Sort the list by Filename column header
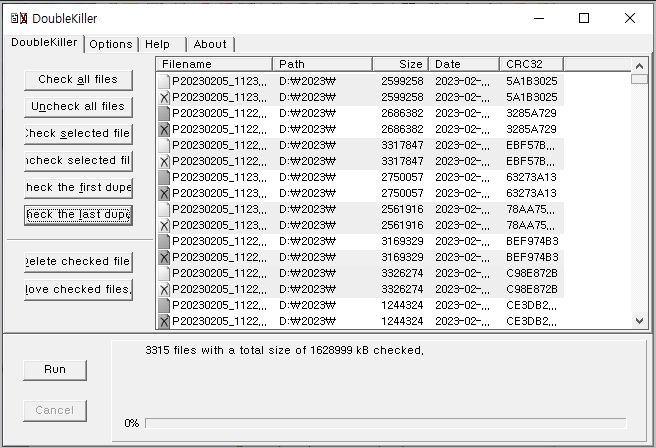The width and height of the screenshot is (656, 448). (x=215, y=64)
